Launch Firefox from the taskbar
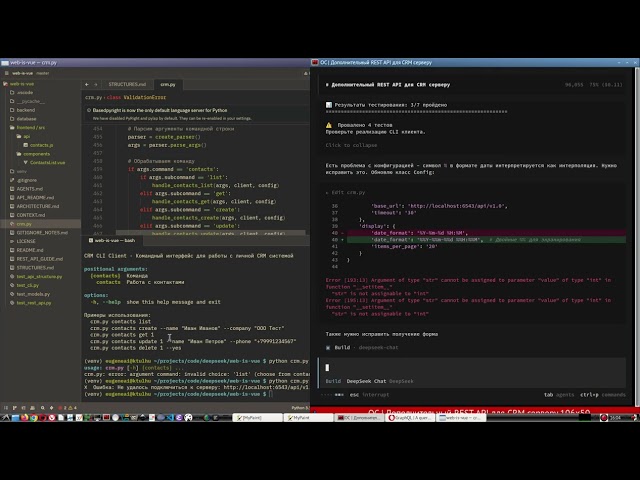Screen dimensions: 640x480 (x=24, y=418)
